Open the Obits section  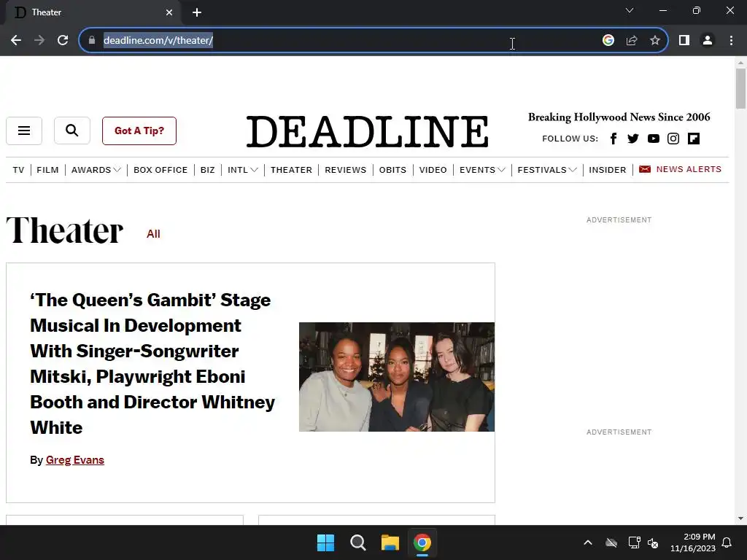[392, 170]
